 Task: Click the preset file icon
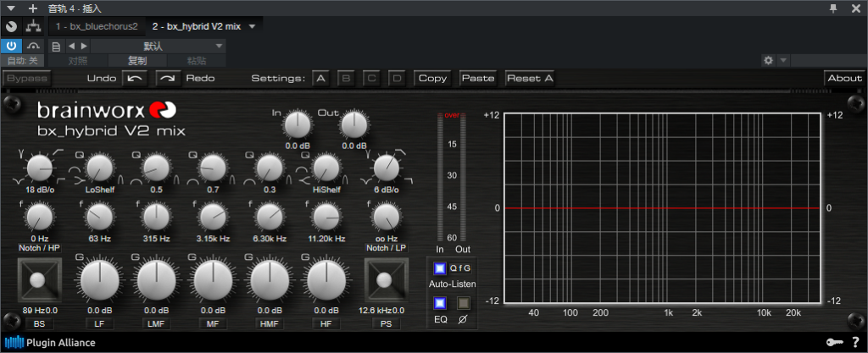coord(56,47)
